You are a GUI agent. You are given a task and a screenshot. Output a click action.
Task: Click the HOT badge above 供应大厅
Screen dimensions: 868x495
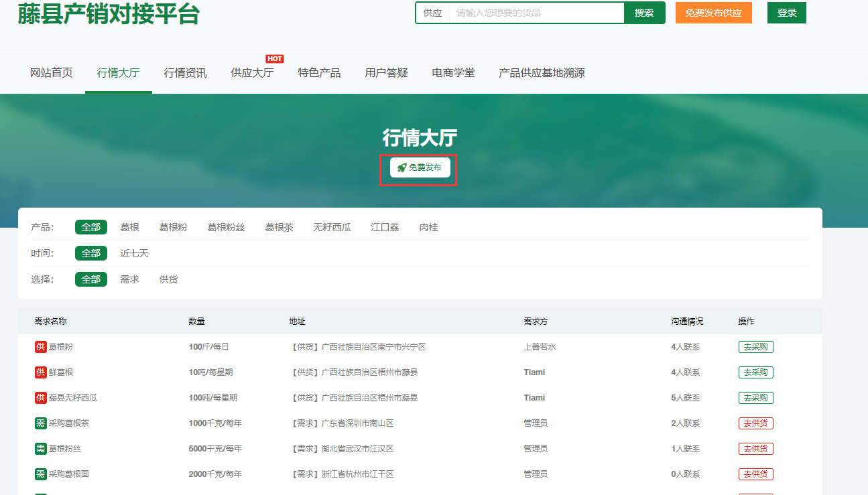pos(275,59)
